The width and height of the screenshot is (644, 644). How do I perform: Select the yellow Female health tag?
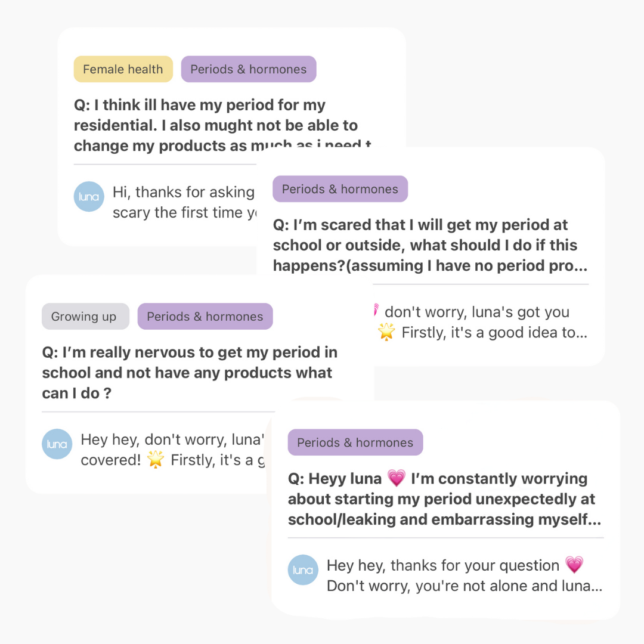click(x=123, y=69)
